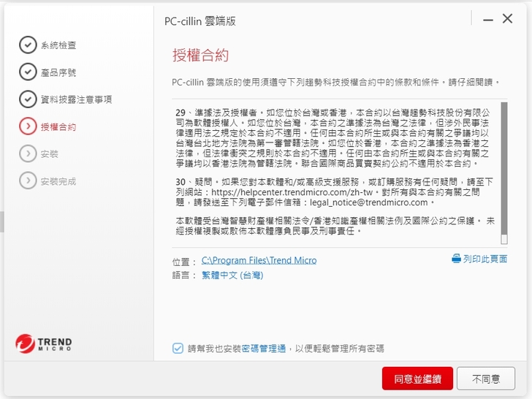The height and width of the screenshot is (399, 532).
Task: Open the 列印此頁面 link
Action: click(485, 259)
